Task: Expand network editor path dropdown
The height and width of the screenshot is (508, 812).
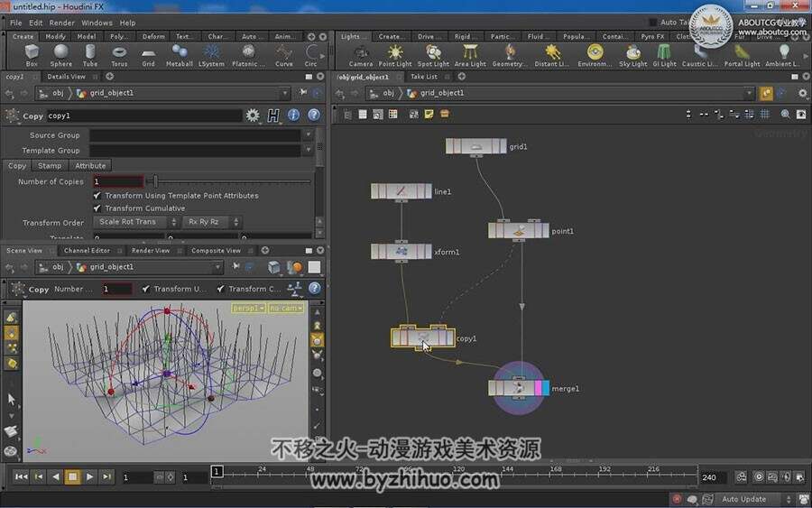Action: (749, 93)
